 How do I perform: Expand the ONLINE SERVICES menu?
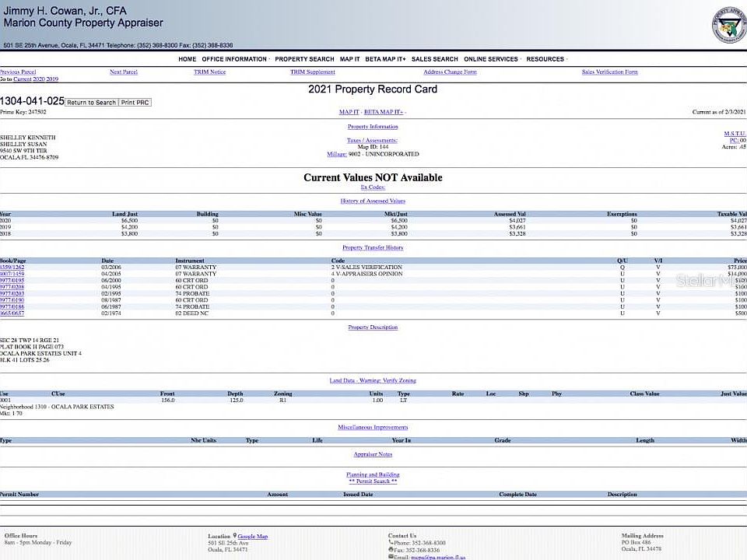[492, 59]
